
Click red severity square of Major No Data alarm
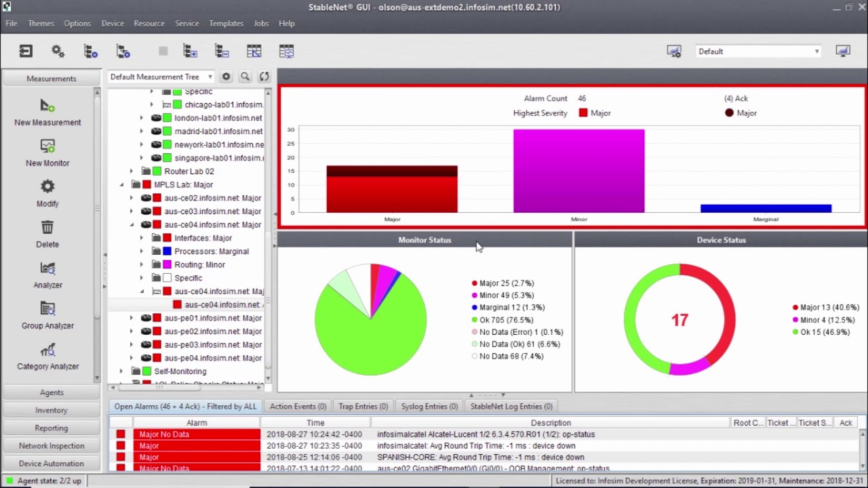(x=121, y=434)
